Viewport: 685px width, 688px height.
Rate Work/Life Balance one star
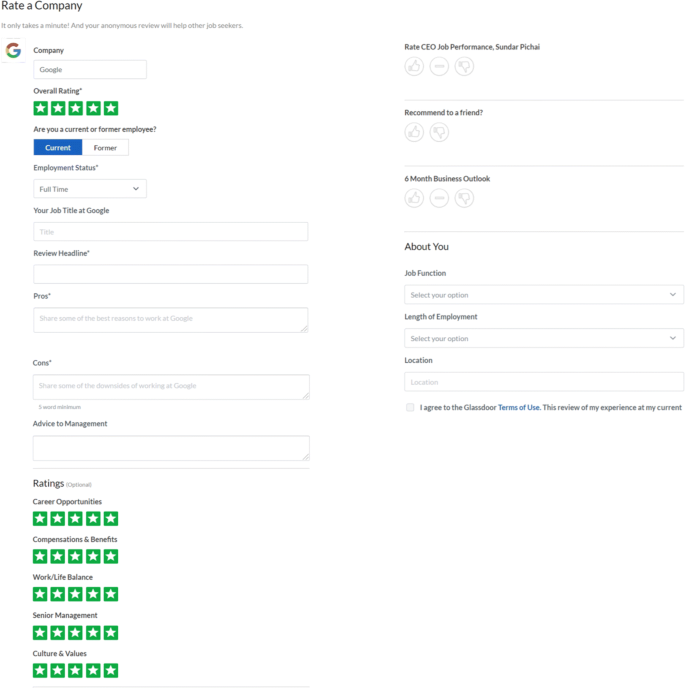click(x=40, y=594)
